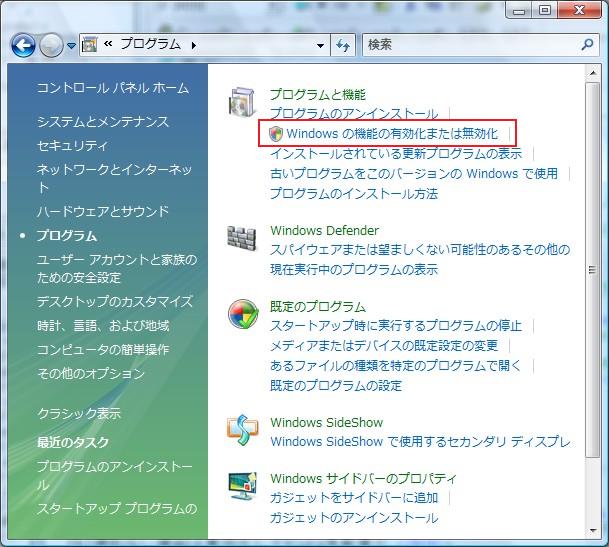The image size is (609, 547).
Task: Click ガジェットをサイドバーに追加
Action: 354,498
